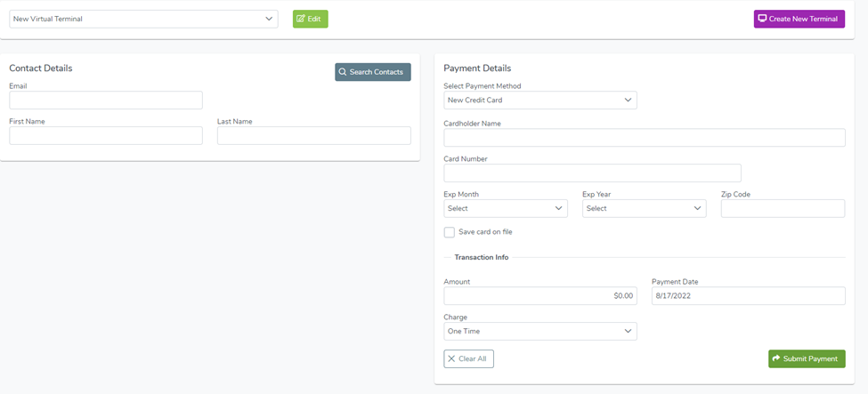
Task: Focus the Zip Code field
Action: pos(783,209)
